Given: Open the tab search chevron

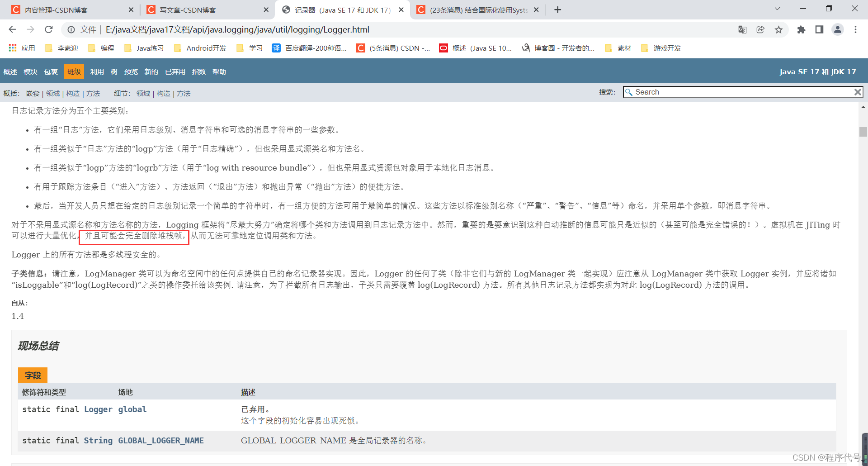Looking at the screenshot, I should [x=777, y=9].
